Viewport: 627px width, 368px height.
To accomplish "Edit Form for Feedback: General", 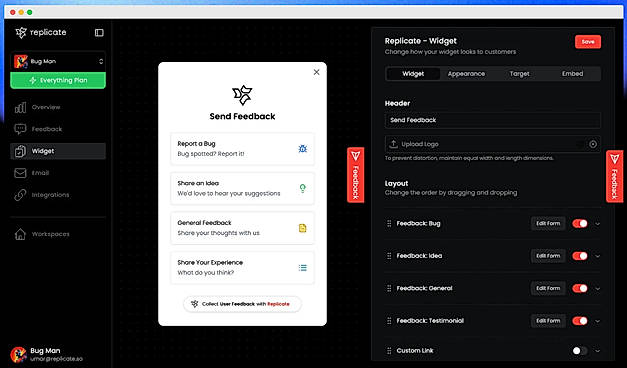I will (x=548, y=288).
